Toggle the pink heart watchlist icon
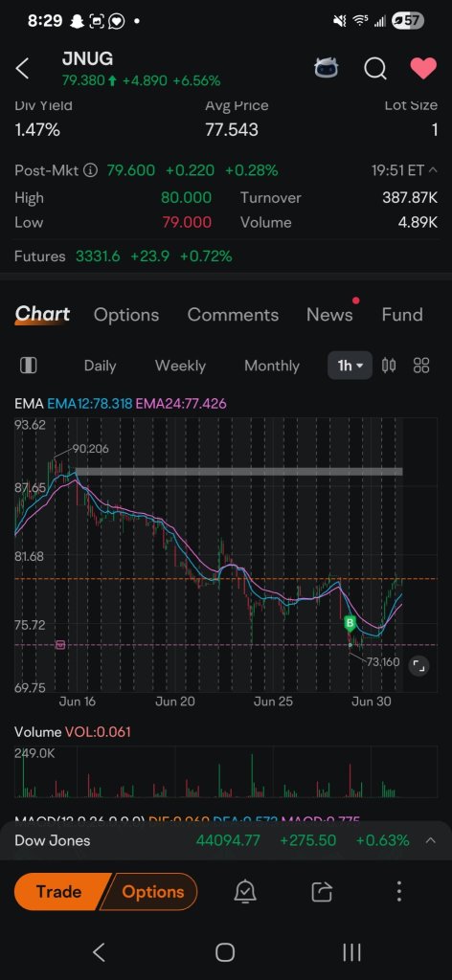The width and height of the screenshot is (452, 980). [423, 68]
